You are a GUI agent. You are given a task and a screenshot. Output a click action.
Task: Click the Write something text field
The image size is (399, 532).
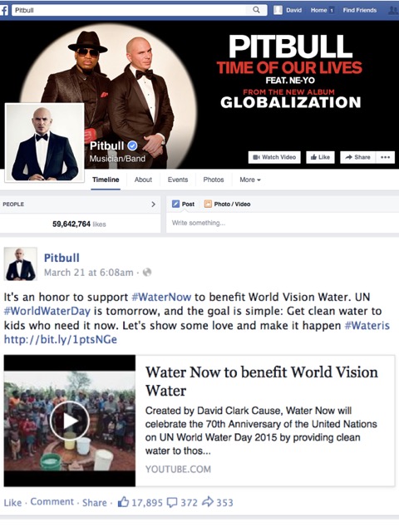tap(283, 223)
